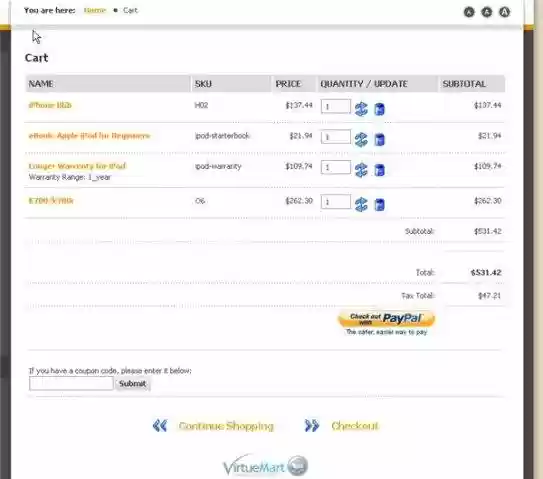Remove the ipod-starterbook item from cart
Viewport: 543px width, 479px height.
tap(380, 140)
